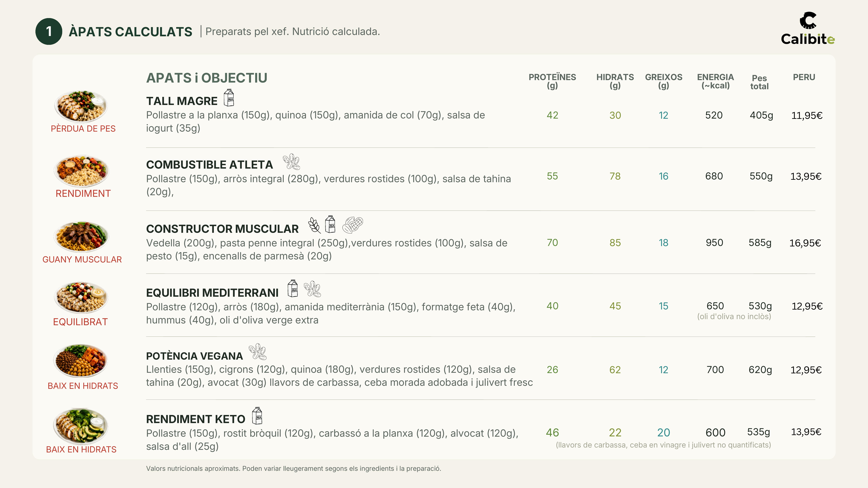The image size is (868, 488).
Task: Click the wheat gluten icon beside CONSTRUCTOR MUSCULAR
Action: tap(314, 225)
